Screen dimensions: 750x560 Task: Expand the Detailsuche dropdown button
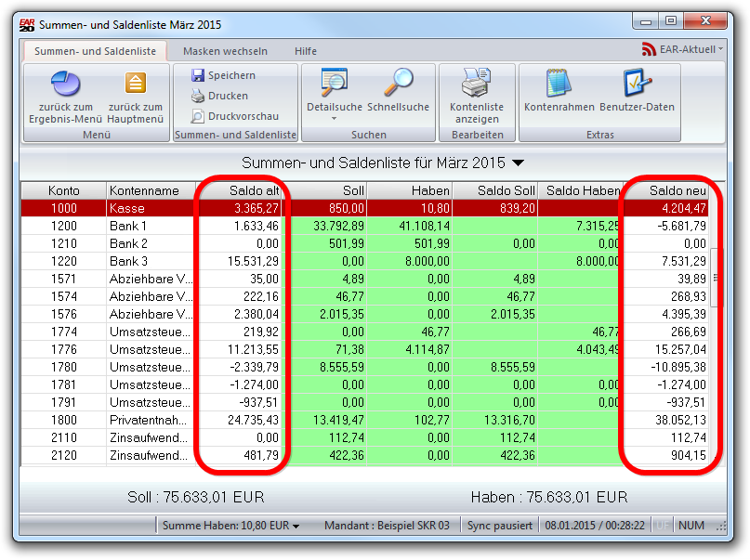pos(335,119)
